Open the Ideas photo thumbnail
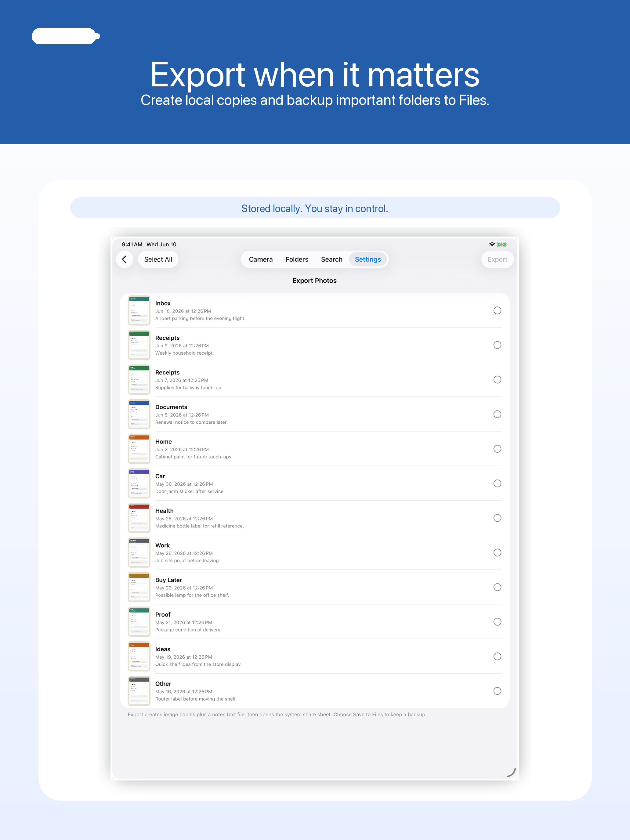 pyautogui.click(x=139, y=656)
